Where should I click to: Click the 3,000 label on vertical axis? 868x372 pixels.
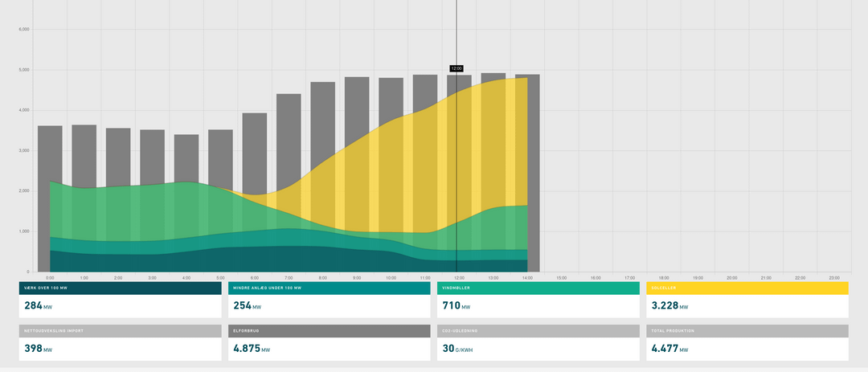tap(24, 150)
